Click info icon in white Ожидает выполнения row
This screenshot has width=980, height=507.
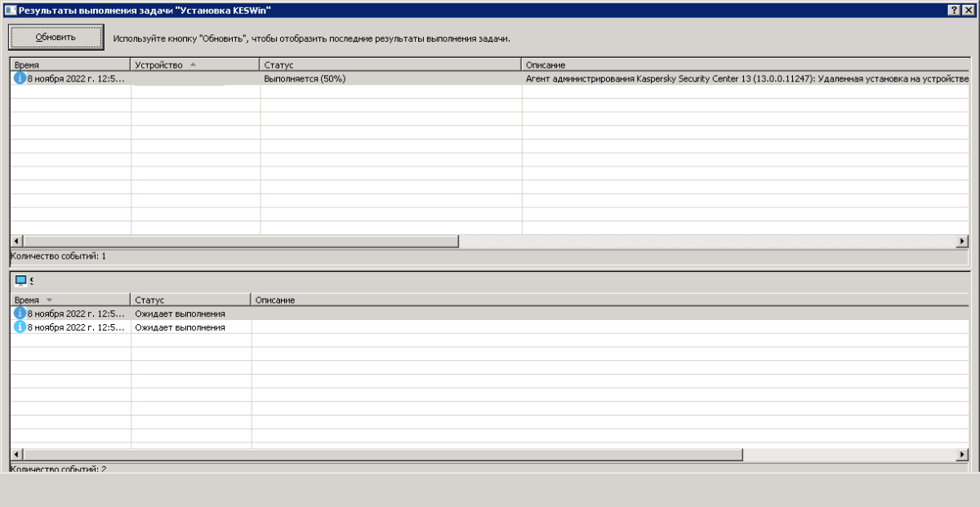(x=20, y=327)
